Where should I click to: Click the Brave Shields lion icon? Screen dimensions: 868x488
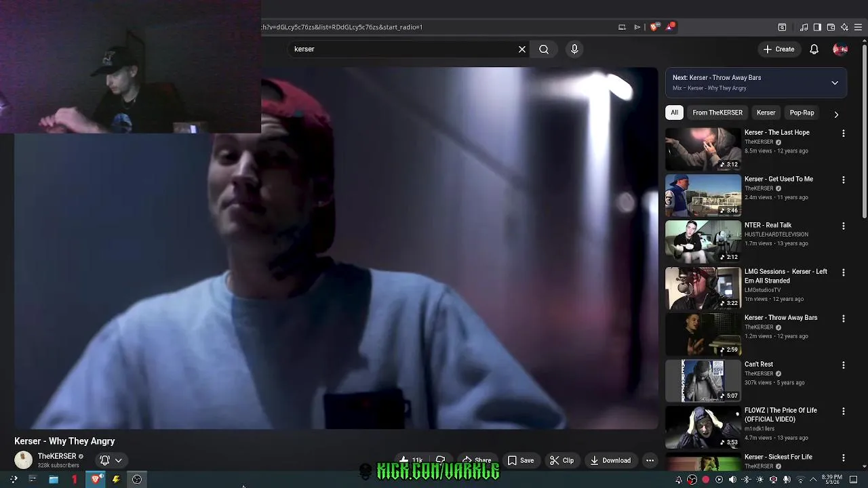[x=654, y=27]
